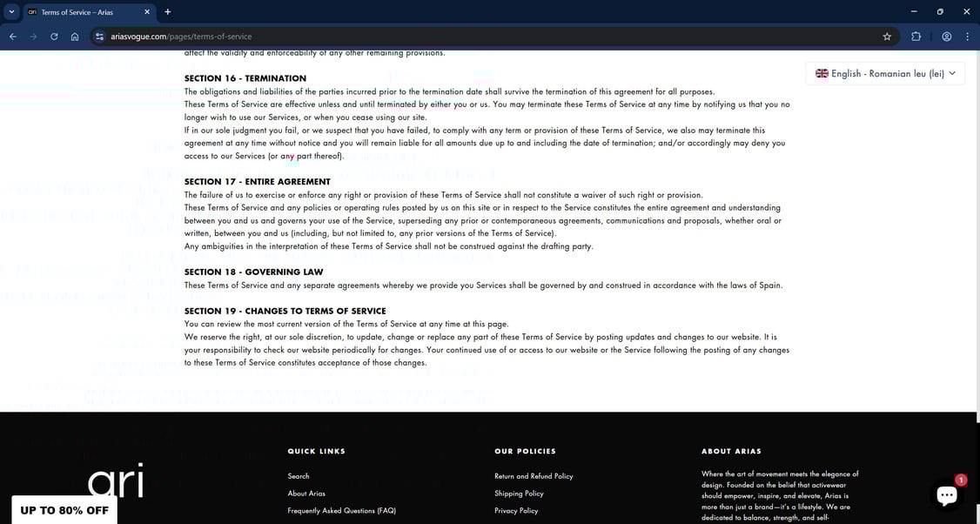The width and height of the screenshot is (980, 524).
Task: Click the ABOUT ARIAS footer heading
Action: 731,452
